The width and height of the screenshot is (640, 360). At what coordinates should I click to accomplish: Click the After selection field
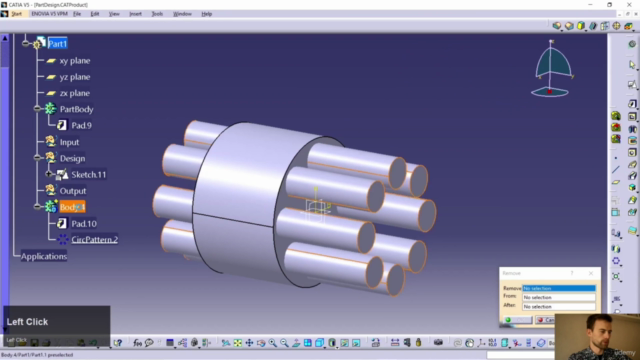pyautogui.click(x=558, y=306)
